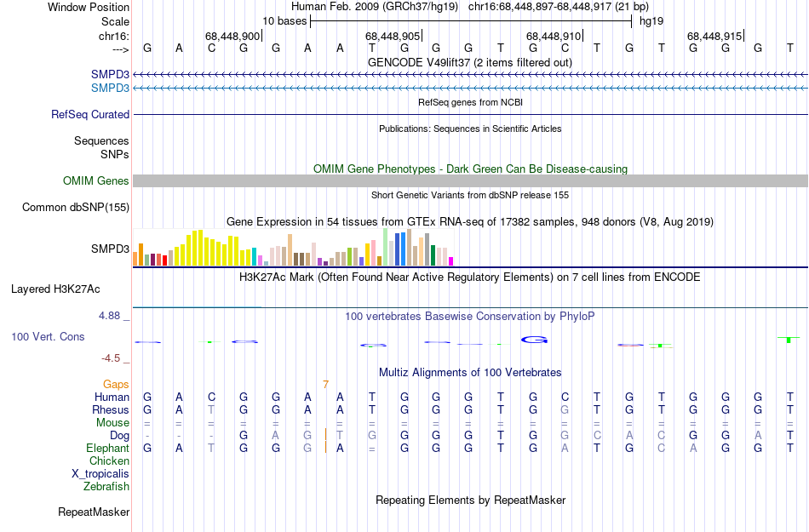Click the Gaps row label
The image size is (809, 532).
coord(116,384)
